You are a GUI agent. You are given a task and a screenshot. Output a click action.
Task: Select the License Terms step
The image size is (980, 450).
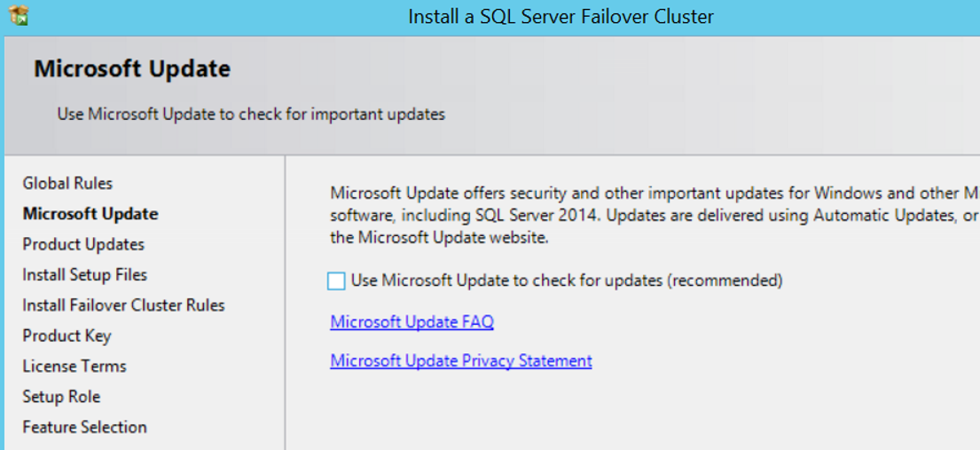(74, 367)
